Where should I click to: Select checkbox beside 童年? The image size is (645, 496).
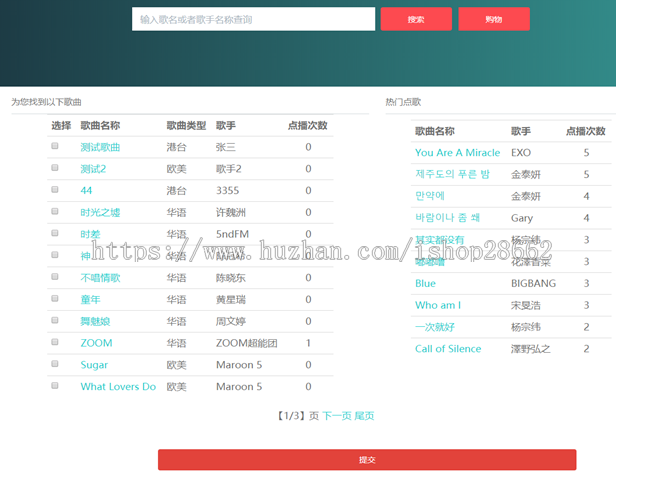pos(55,299)
